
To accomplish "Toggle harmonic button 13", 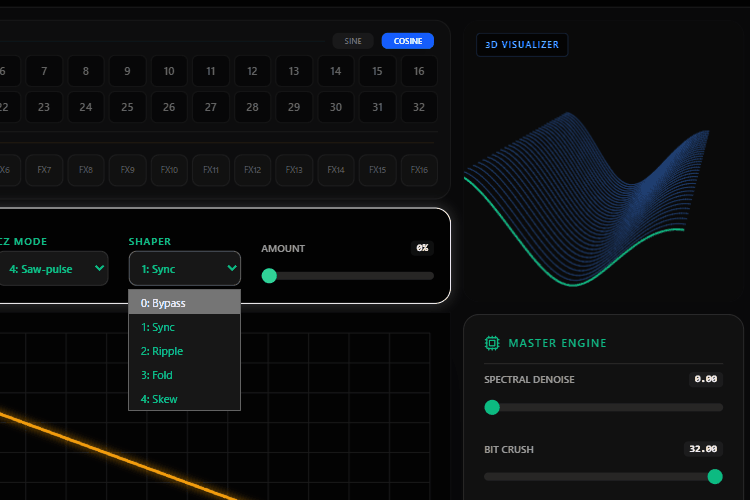I will pos(294,71).
